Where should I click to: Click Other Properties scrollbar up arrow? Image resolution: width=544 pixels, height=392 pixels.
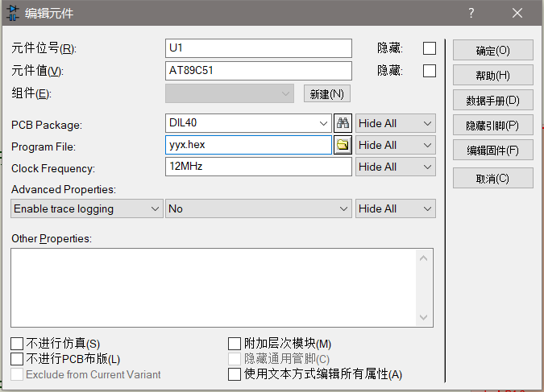pos(423,258)
